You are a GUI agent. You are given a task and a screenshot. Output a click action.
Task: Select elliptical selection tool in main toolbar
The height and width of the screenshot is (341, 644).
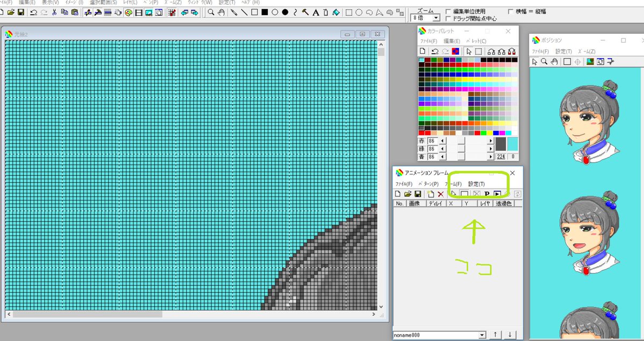(x=359, y=12)
